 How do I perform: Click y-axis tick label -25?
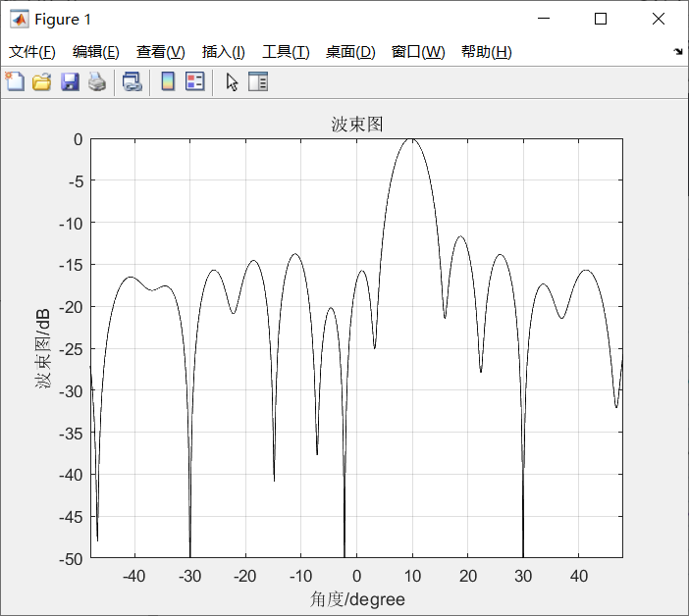point(71,349)
